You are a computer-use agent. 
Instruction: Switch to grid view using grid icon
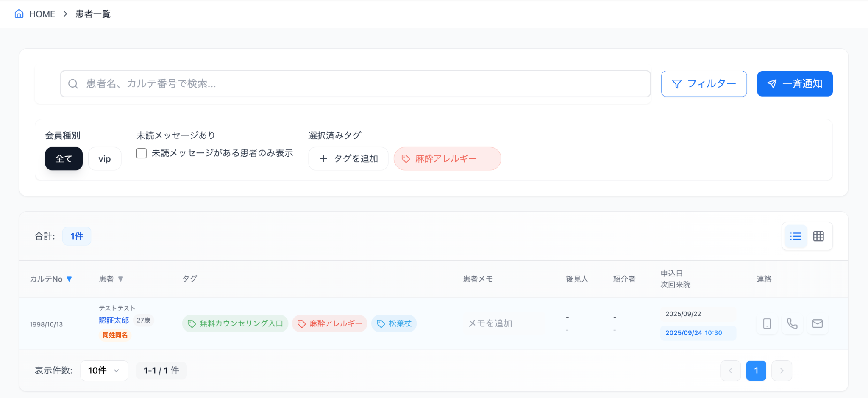818,236
